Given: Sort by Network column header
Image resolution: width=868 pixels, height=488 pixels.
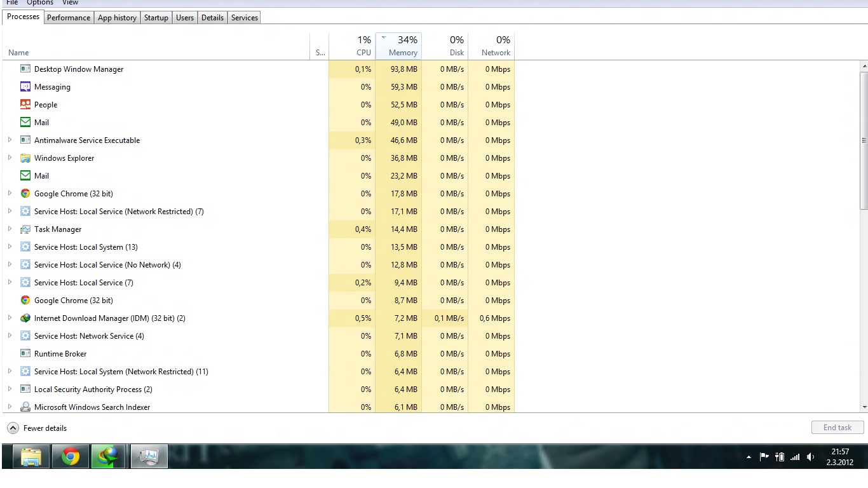Looking at the screenshot, I should [491, 46].
